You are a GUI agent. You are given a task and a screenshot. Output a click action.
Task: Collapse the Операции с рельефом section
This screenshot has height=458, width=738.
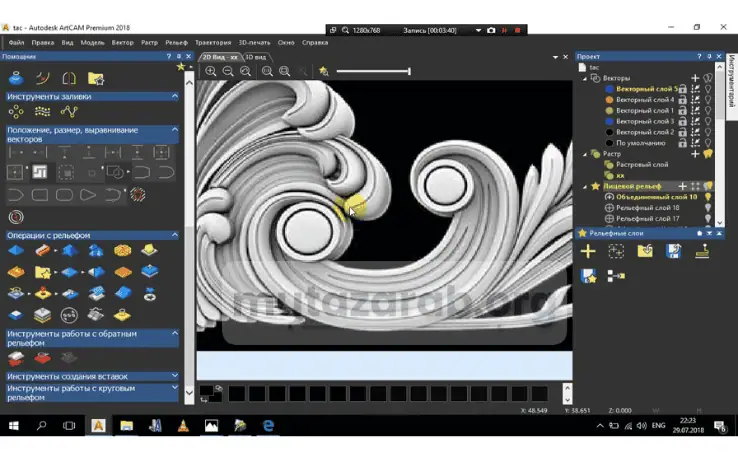click(175, 235)
